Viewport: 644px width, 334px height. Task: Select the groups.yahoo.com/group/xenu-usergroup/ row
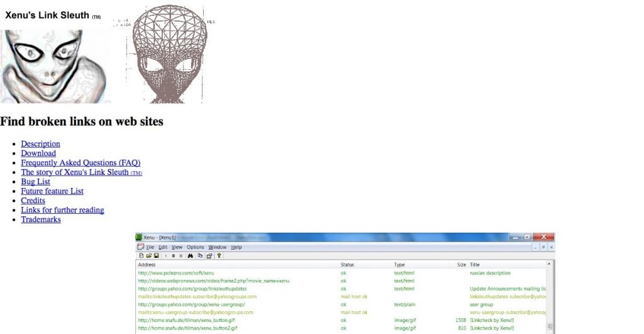(x=191, y=305)
